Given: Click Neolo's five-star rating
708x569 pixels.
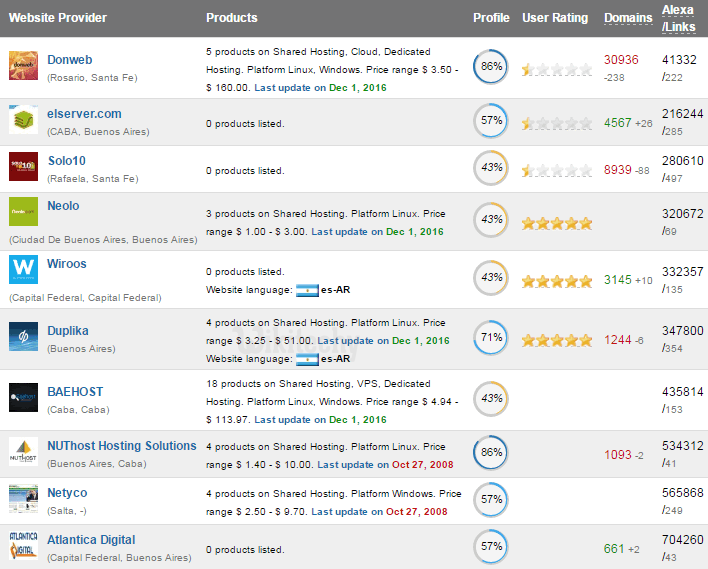Looking at the screenshot, I should pos(557,223).
